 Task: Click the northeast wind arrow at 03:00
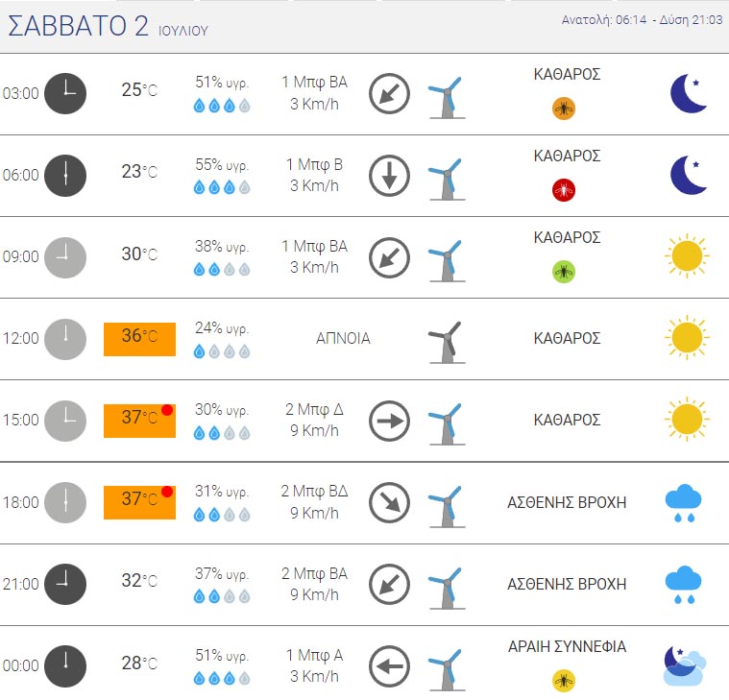[390, 94]
